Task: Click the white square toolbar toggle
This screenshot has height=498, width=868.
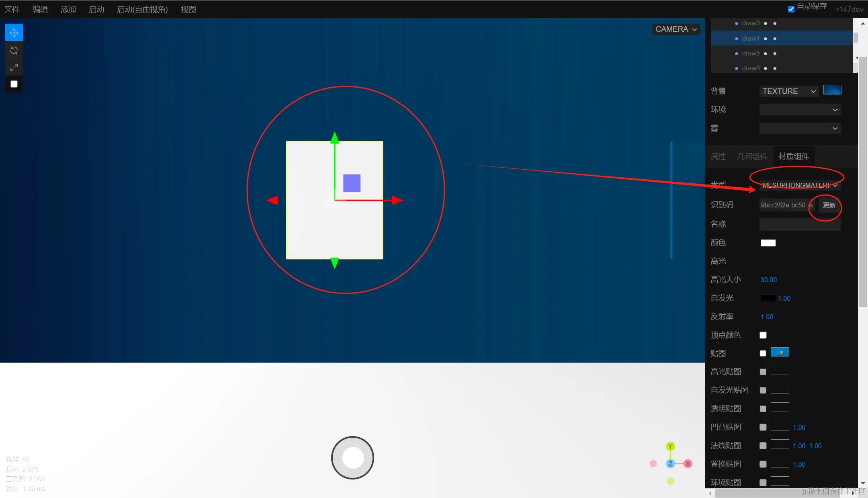Action: click(x=14, y=84)
